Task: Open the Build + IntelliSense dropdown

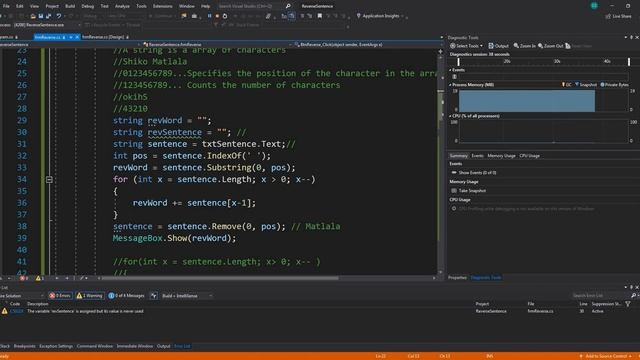Action: click(187, 296)
